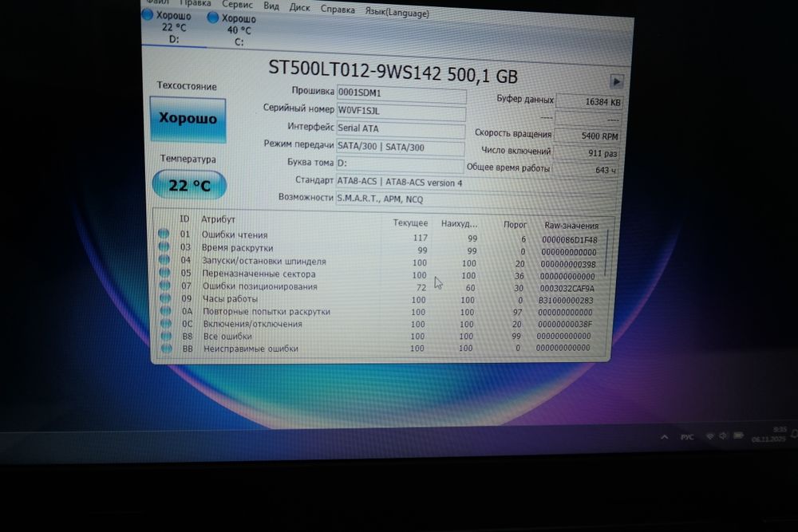Click Общее время работы value 643 ч
The height and width of the screenshot is (532, 798).
pyautogui.click(x=584, y=169)
